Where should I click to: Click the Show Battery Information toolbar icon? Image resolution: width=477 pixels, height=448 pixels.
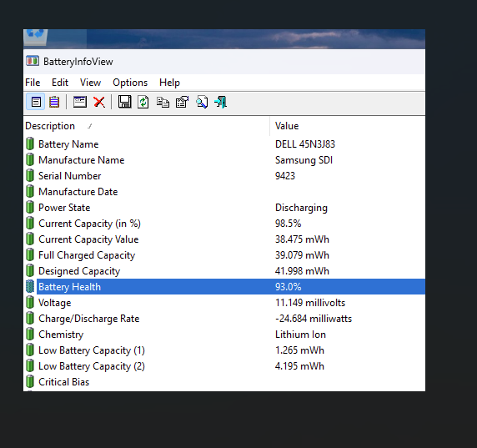tap(36, 102)
